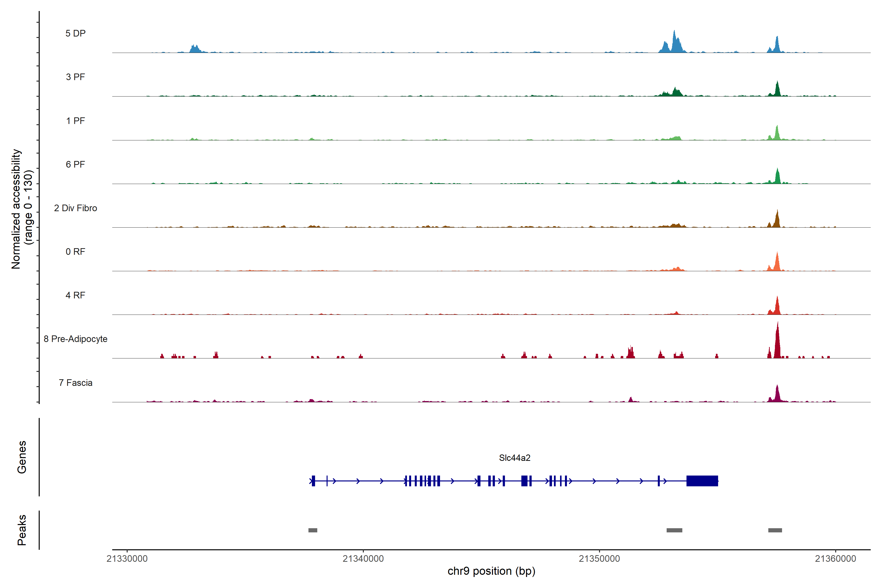Click the 8 Pre-Adipocyte label
This screenshot has width=882, height=588.
[x=75, y=339]
